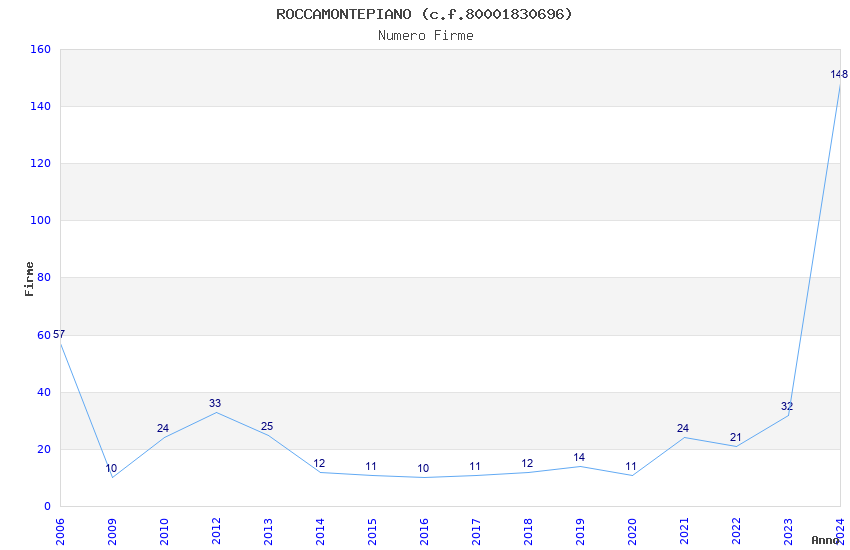Click the x-axis year label 2014
This screenshot has height=550, width=850.
(x=320, y=532)
